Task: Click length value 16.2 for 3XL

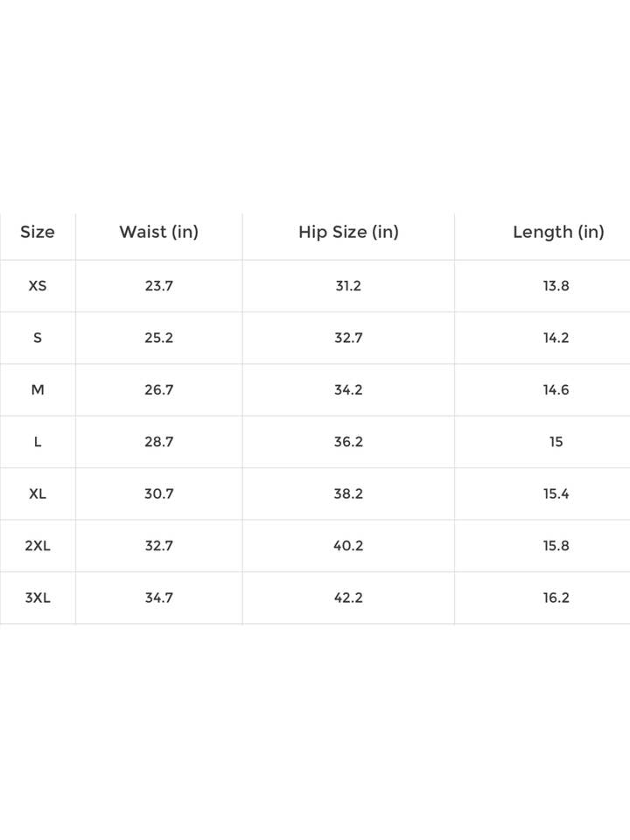Action: coord(556,598)
